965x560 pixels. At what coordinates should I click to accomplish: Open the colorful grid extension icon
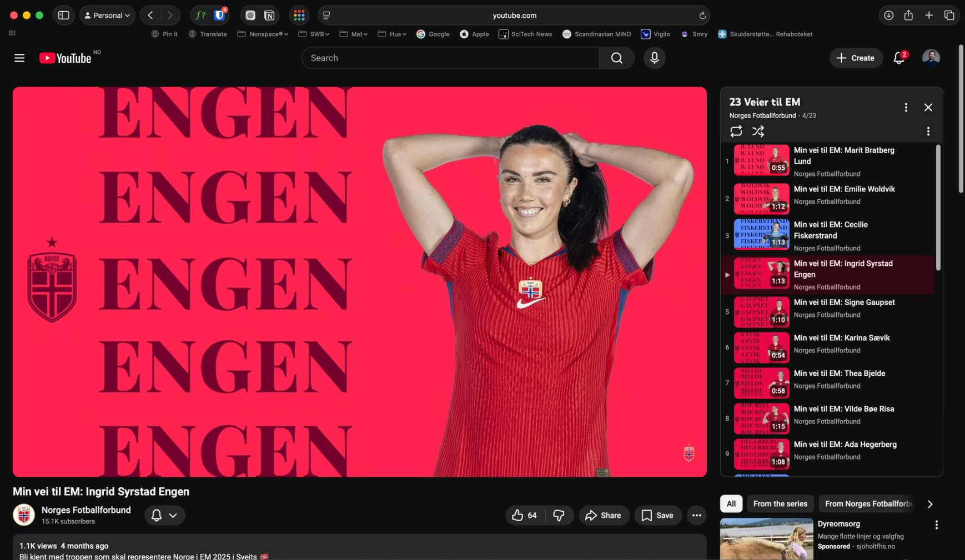pos(299,16)
